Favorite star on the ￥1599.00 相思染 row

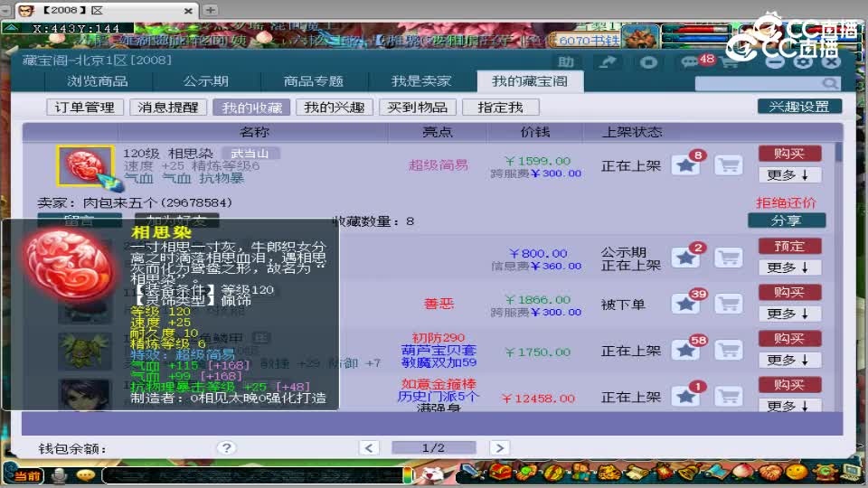pyautogui.click(x=685, y=164)
